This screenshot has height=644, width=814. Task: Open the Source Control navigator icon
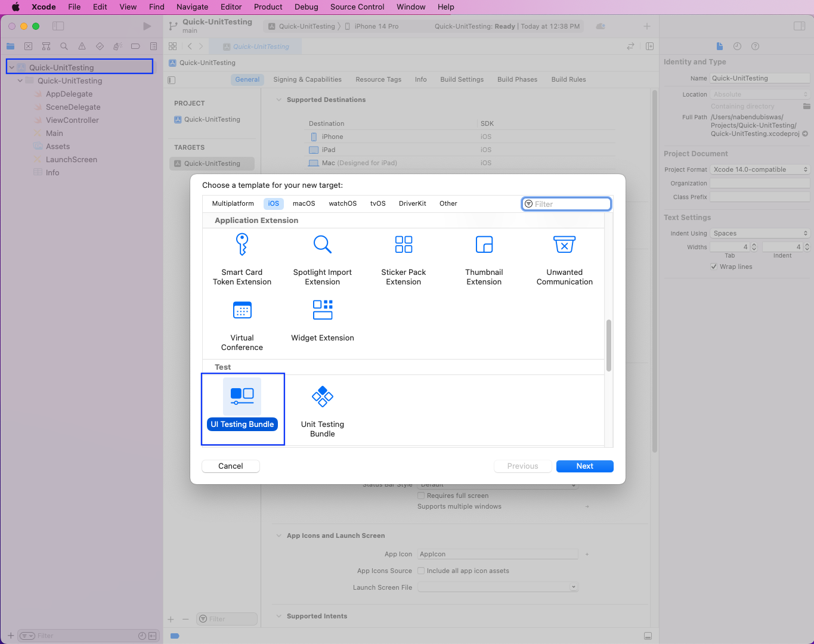click(x=28, y=47)
